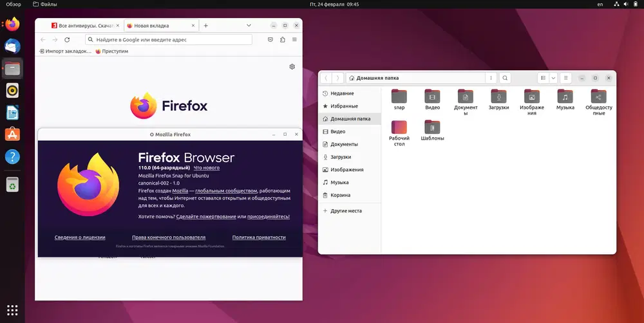Launch Thunderbird mail from the dock

click(12, 46)
